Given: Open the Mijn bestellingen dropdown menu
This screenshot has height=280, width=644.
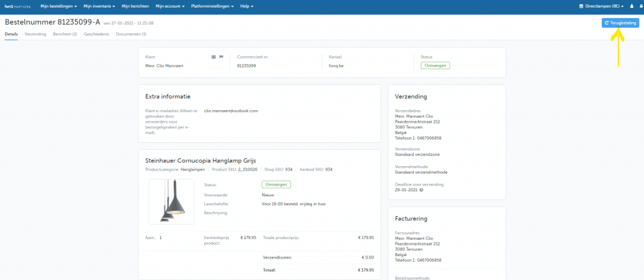Looking at the screenshot, I should tap(58, 6).
